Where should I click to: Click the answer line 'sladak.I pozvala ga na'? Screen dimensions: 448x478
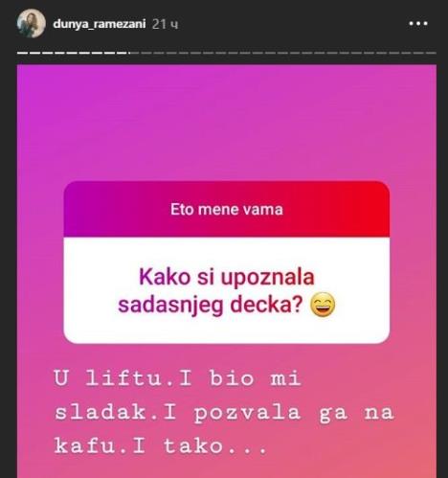[x=224, y=412]
